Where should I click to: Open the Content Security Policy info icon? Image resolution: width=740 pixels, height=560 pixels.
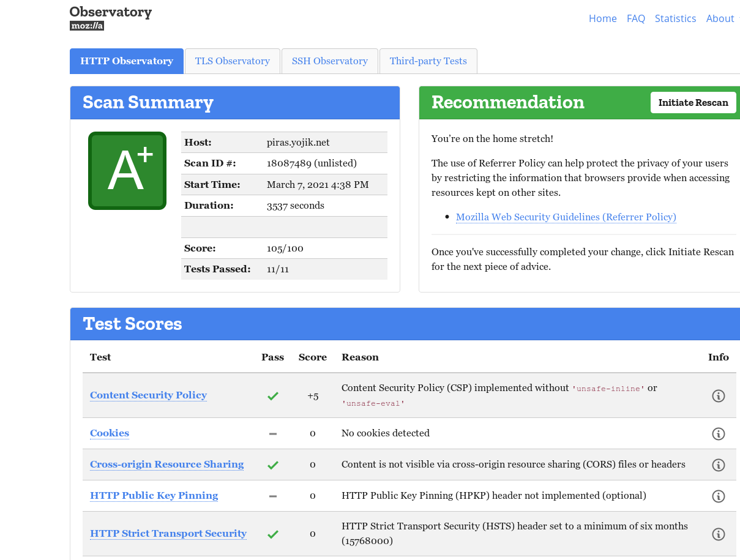(718, 395)
